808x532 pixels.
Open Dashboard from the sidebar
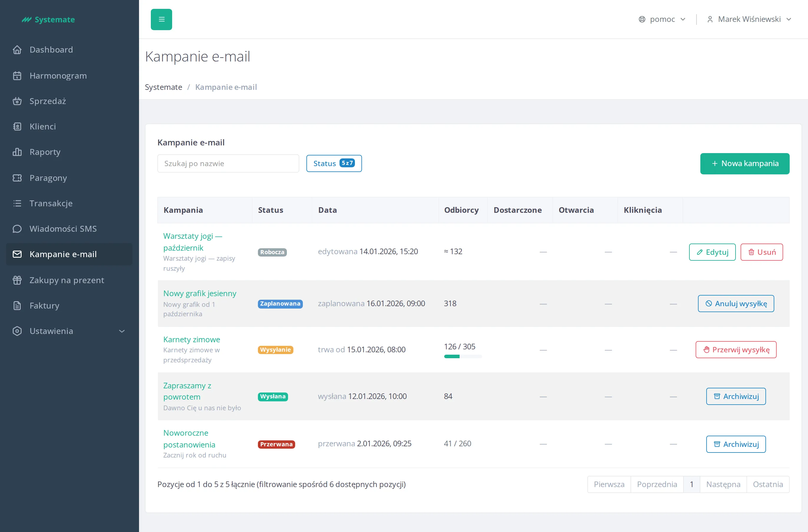pos(69,50)
